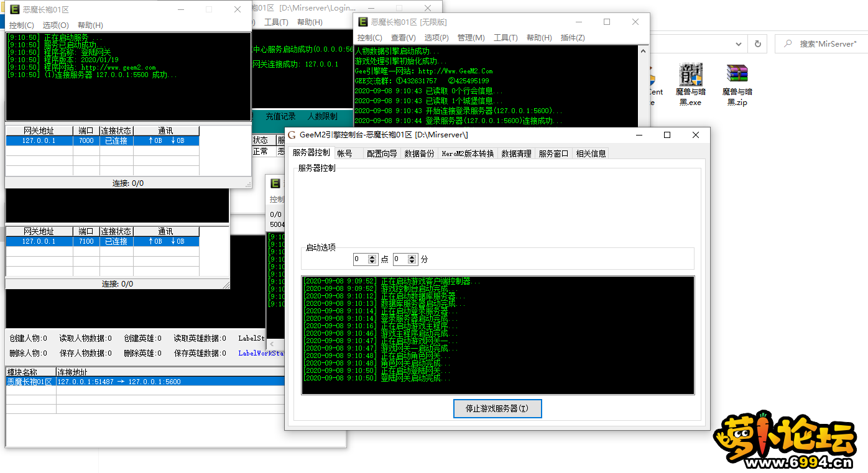Increase the 分 minute spinner value
Image resolution: width=868 pixels, height=473 pixels.
pyautogui.click(x=413, y=257)
